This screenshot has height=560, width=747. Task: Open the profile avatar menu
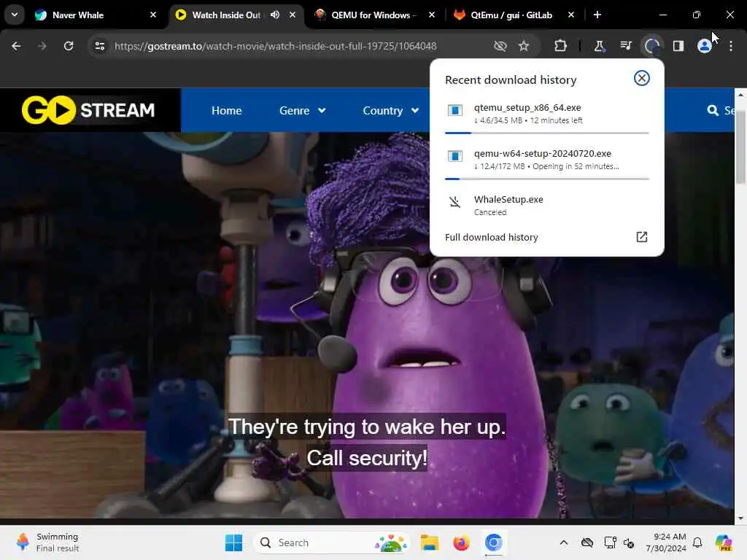click(704, 46)
